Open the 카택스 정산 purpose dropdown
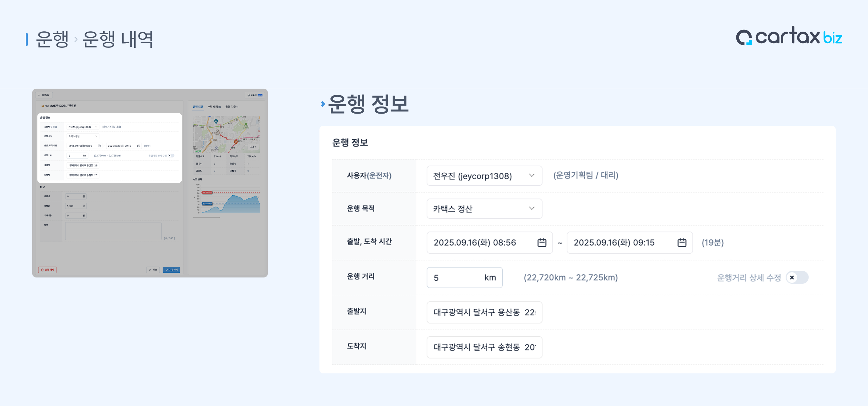 [484, 208]
